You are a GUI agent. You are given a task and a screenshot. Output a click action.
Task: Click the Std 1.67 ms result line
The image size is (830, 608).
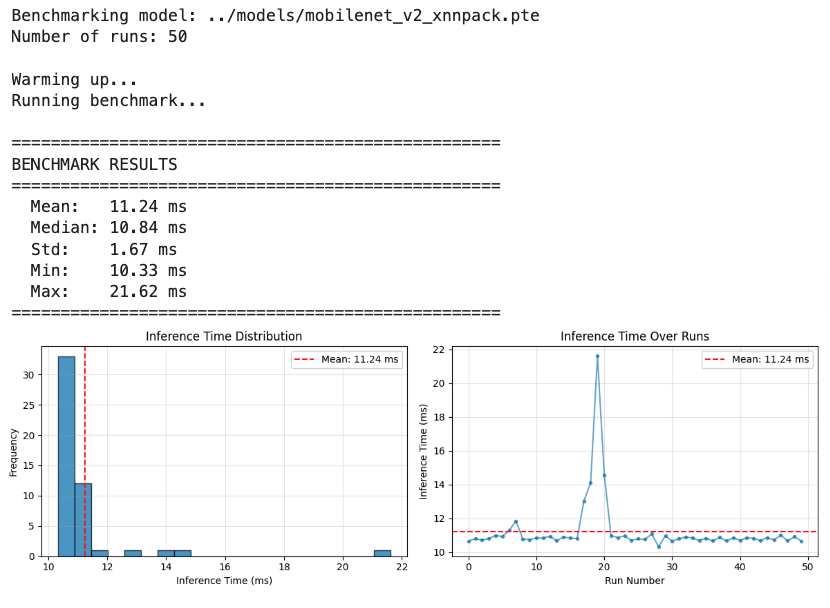point(103,250)
